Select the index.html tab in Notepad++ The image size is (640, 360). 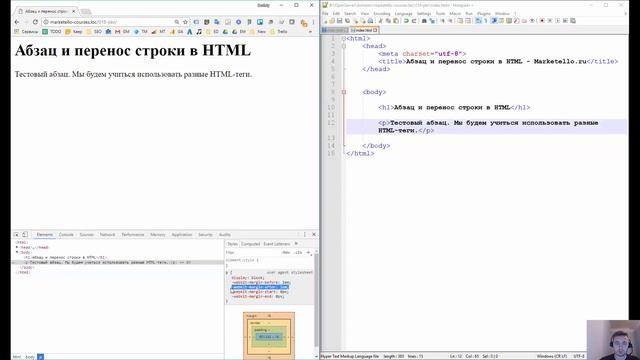click(x=363, y=30)
